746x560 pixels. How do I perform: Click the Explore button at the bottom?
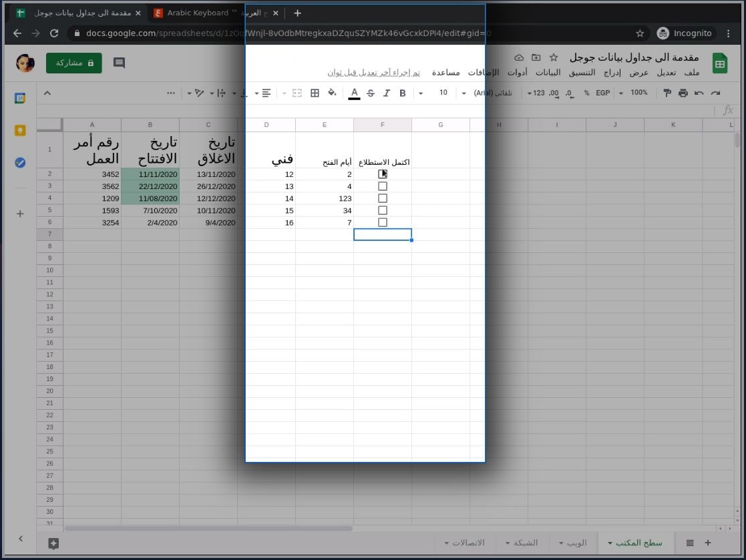53,543
